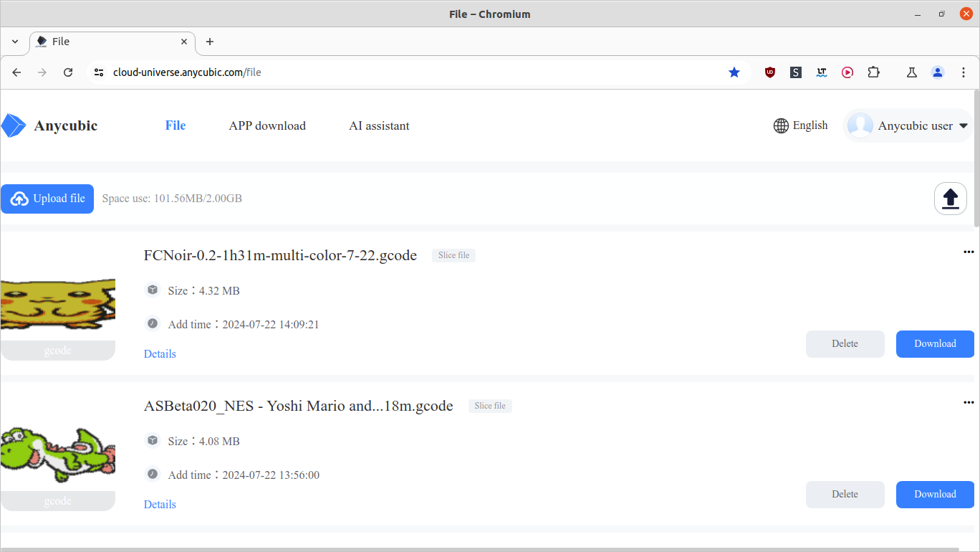The height and width of the screenshot is (552, 980).
Task: Open the Extensions puzzle menu
Action: click(x=873, y=72)
